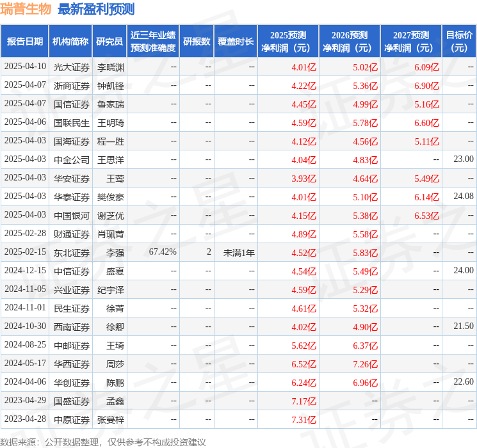Click the 6.90亿 forecast value
Screen dimensions: 477x448
click(426, 86)
